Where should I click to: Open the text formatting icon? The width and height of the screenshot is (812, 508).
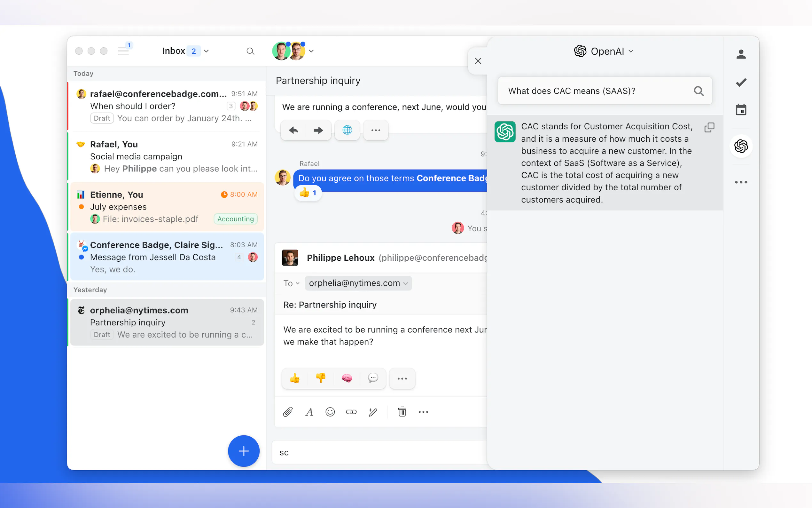[309, 412]
